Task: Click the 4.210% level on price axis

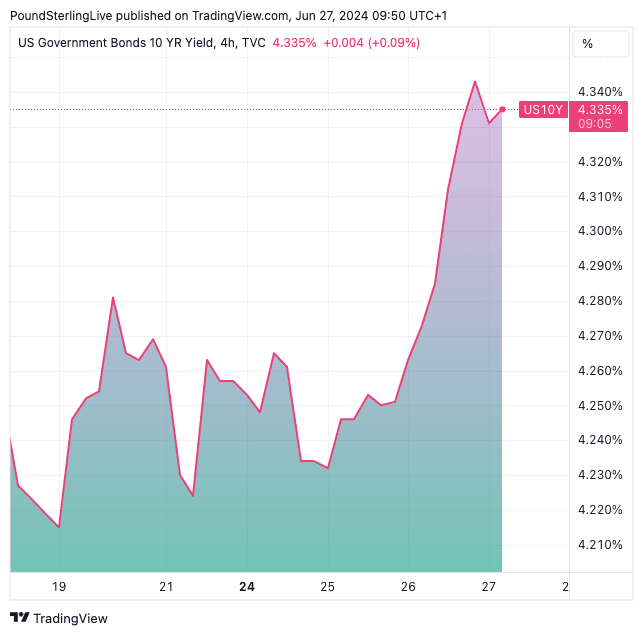Action: click(x=601, y=545)
